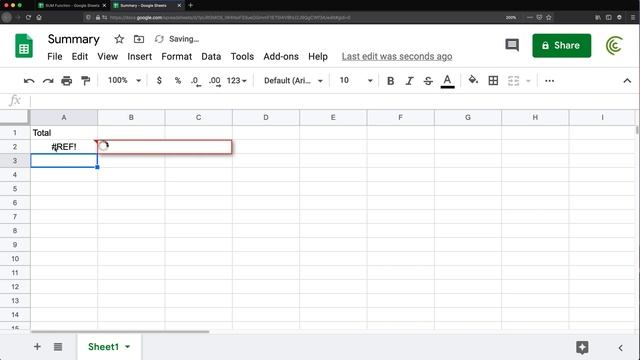
Task: Switch to the SUM Function browser tab
Action: pyautogui.click(x=72, y=6)
